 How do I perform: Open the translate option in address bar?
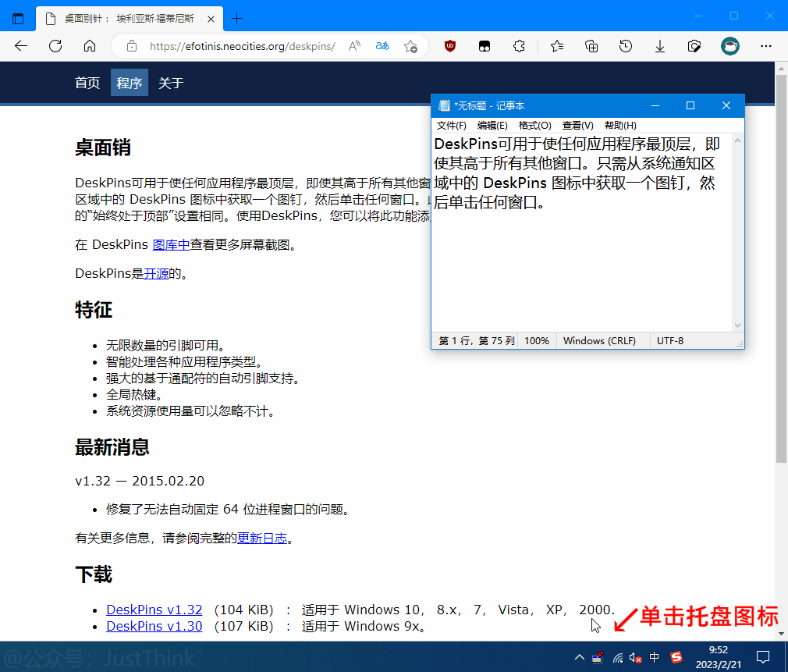tap(382, 46)
